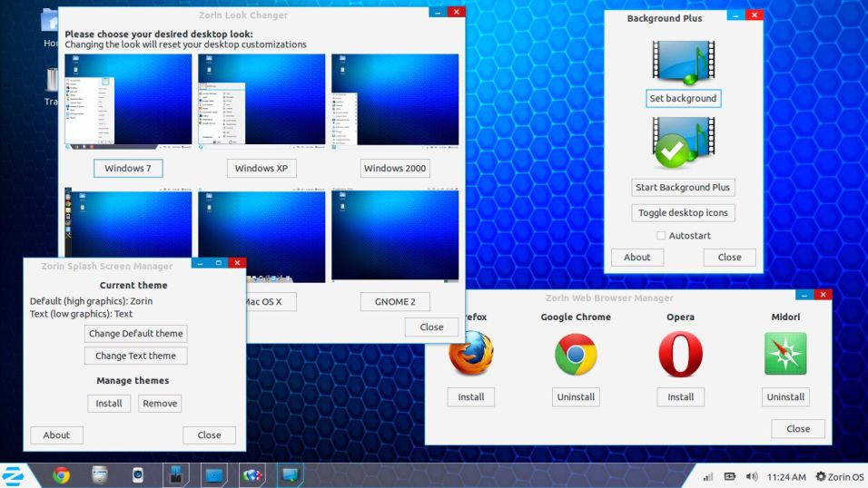Viewport: 868px width, 488px height.
Task: Click the 'Opera' label text
Action: [x=680, y=317]
